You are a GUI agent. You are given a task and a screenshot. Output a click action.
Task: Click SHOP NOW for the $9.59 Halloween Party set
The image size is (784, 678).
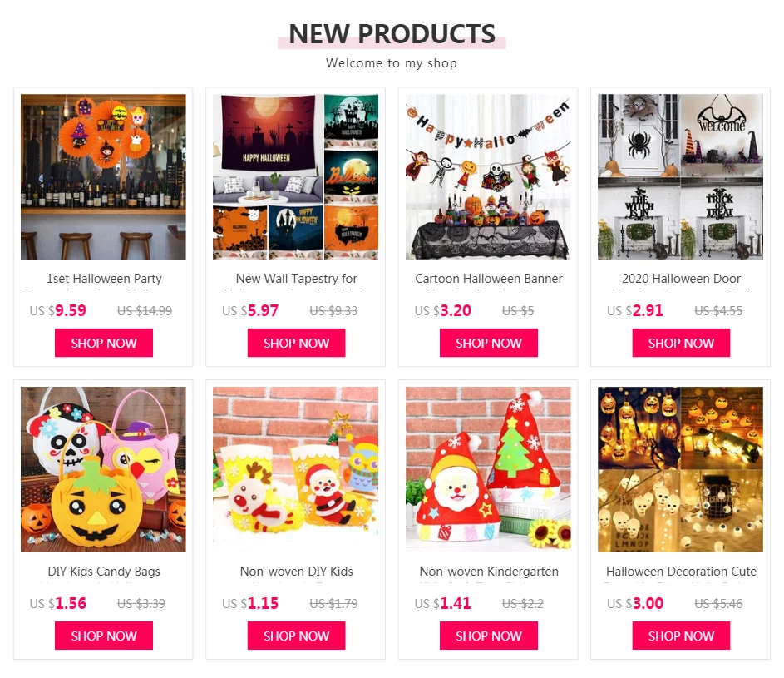(x=104, y=343)
